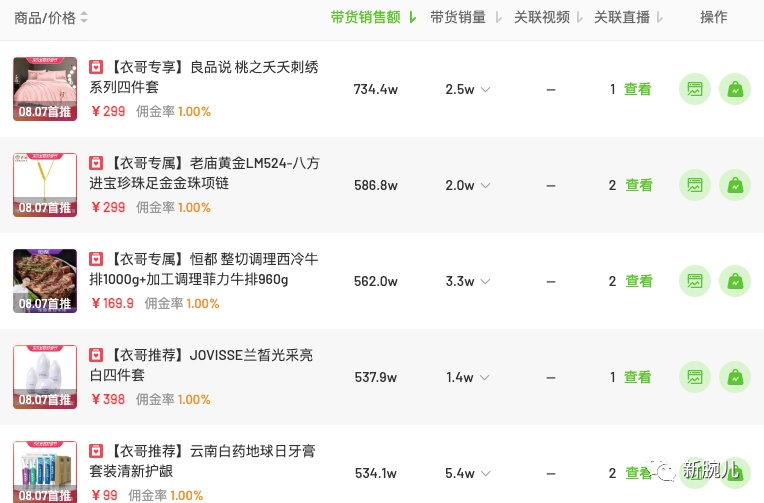Click shopping bag icon for JOVISSE row
Viewport: 764px width, 503px height.
tap(734, 377)
